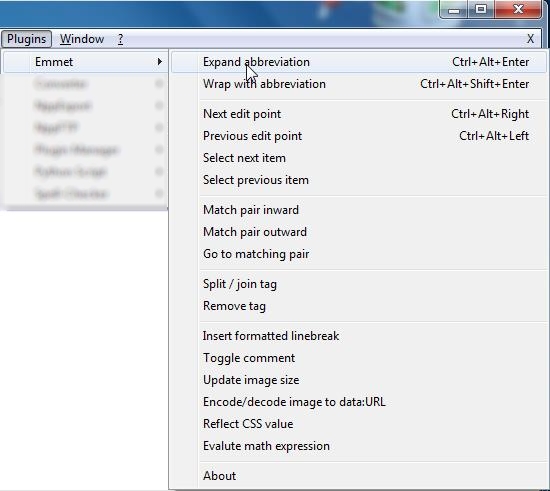Open the ? help menu
Screen dimensions: 550x491
click(x=120, y=39)
